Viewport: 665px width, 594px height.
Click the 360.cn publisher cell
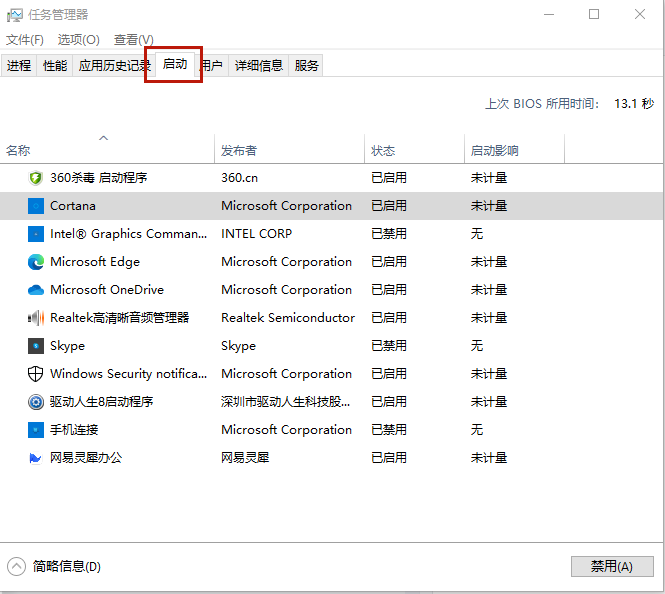(x=239, y=178)
